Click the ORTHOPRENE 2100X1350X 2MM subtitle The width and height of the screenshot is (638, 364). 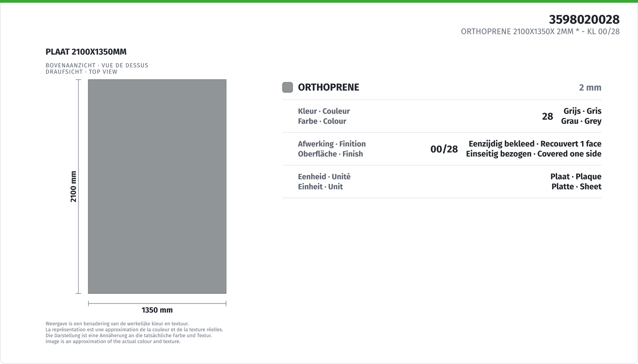point(540,31)
